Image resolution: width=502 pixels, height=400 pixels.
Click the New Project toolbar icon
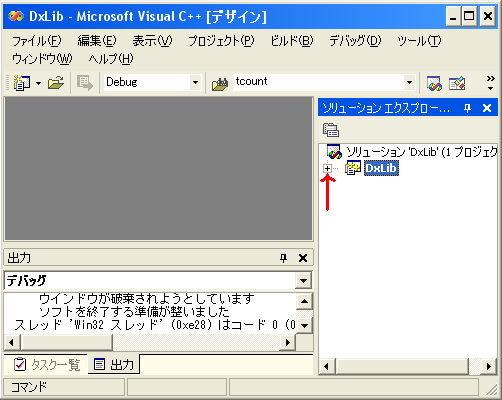22,83
